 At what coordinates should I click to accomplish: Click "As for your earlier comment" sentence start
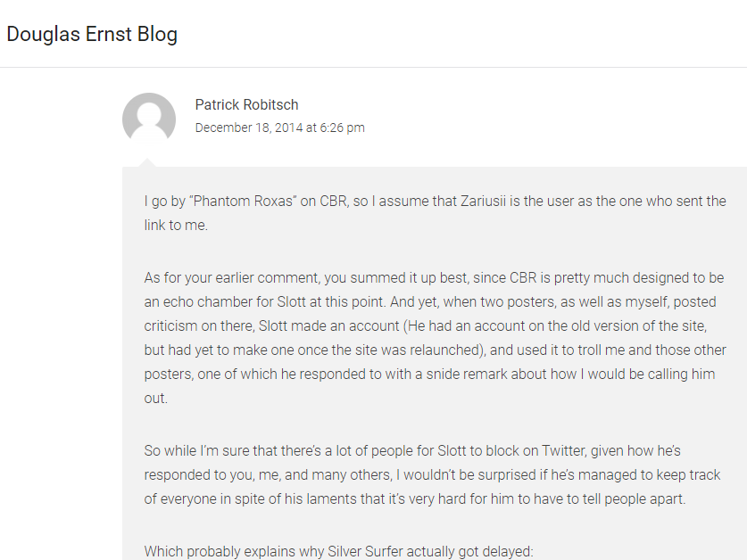coord(231,277)
